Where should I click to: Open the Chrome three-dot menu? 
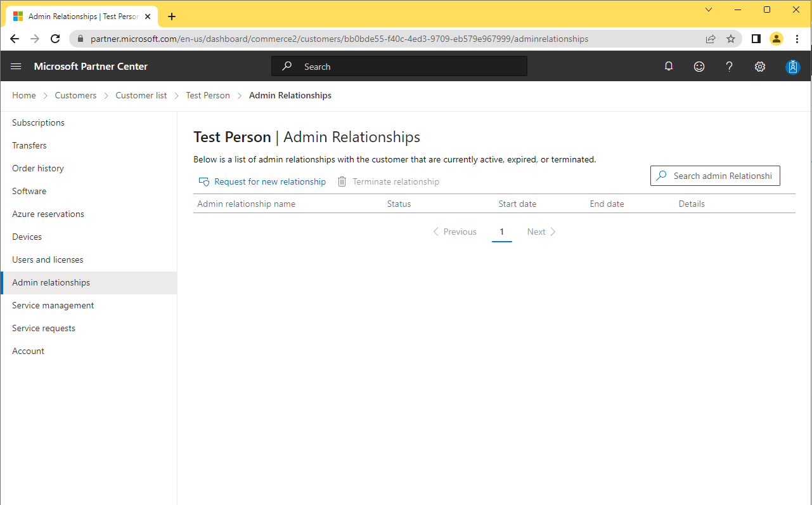point(797,39)
